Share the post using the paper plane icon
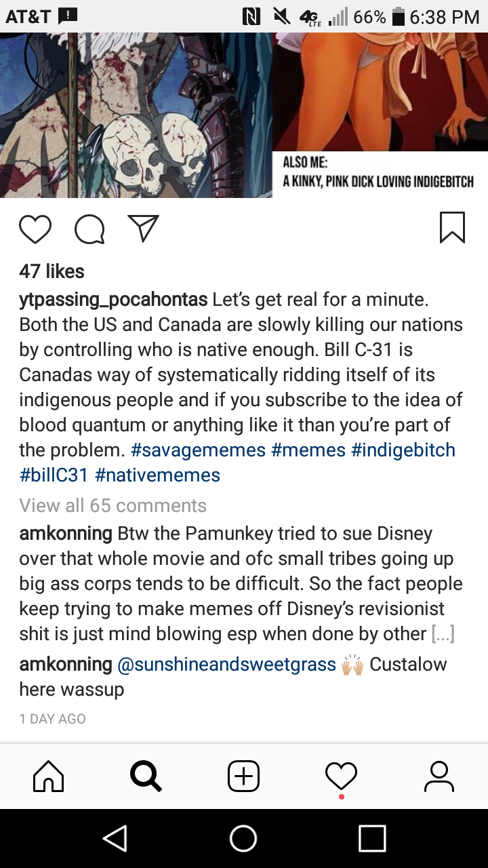488x868 pixels. pos(143,229)
